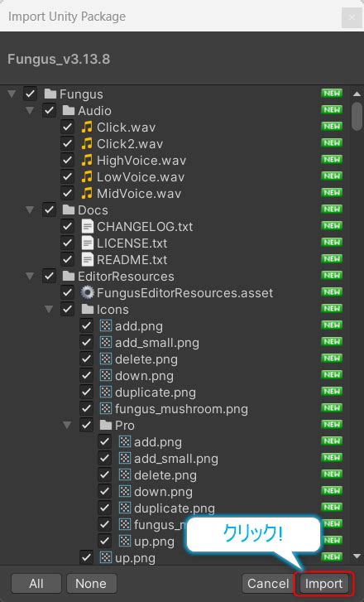Click the NEW badge beside Docs
Image resolution: width=364 pixels, height=602 pixels.
pyautogui.click(x=332, y=209)
